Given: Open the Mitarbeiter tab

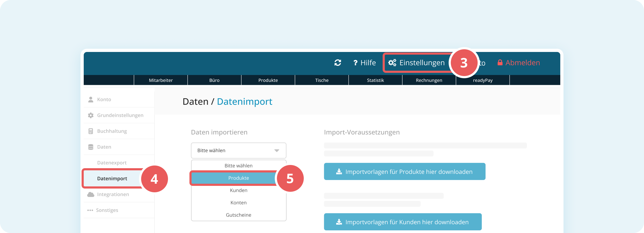Looking at the screenshot, I should click(x=161, y=80).
